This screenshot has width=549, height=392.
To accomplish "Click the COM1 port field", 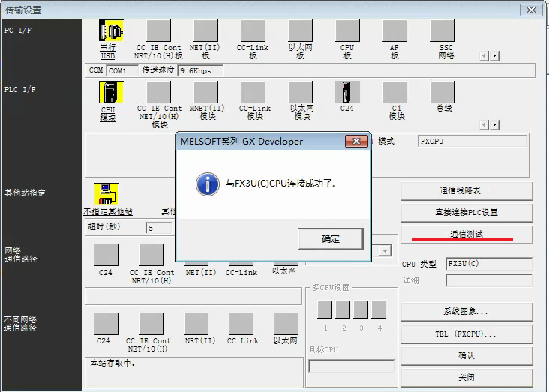I will (x=122, y=70).
